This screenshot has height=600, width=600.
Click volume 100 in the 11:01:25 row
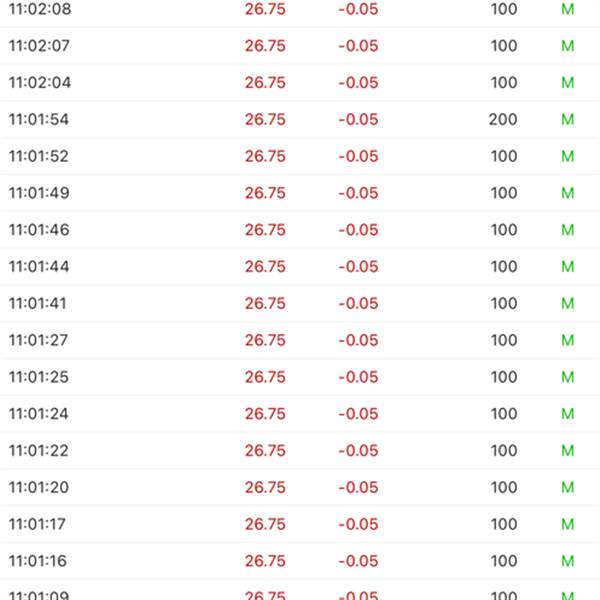click(x=504, y=377)
